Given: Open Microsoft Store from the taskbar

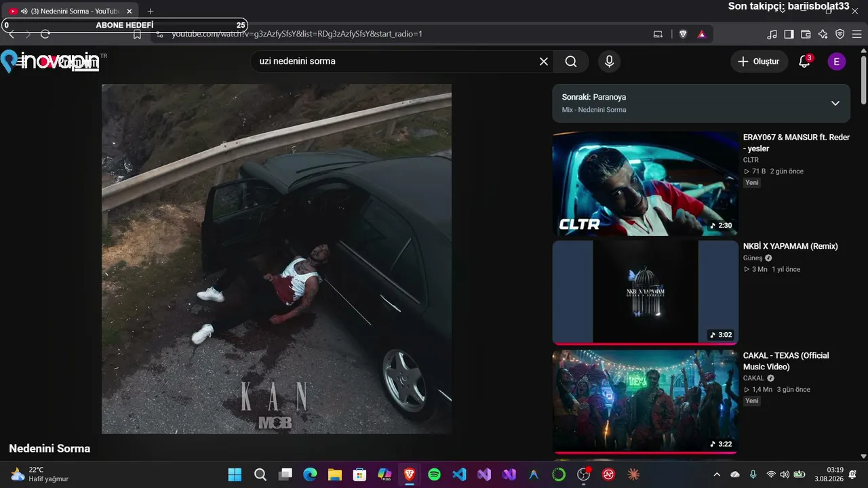Looking at the screenshot, I should (x=359, y=474).
